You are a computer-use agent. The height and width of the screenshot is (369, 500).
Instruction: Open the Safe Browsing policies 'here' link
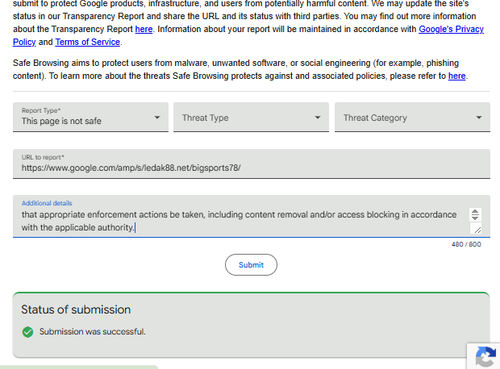tap(457, 76)
